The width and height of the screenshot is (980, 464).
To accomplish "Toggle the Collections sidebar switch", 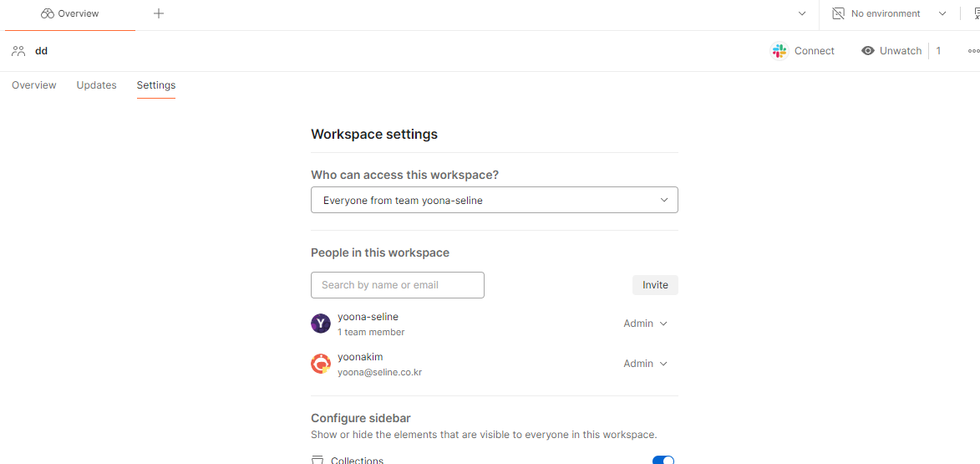I will 663,461.
